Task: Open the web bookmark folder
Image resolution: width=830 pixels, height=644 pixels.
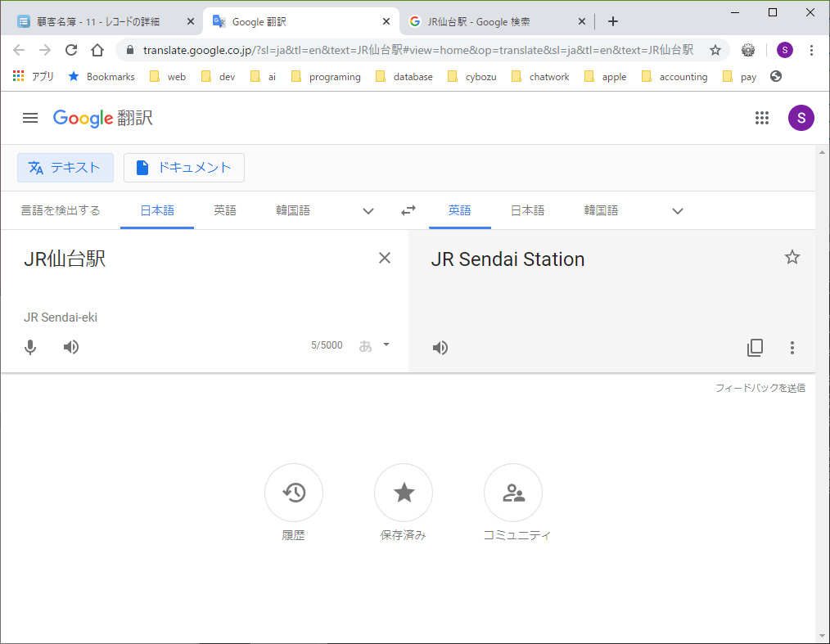Action: tap(168, 77)
